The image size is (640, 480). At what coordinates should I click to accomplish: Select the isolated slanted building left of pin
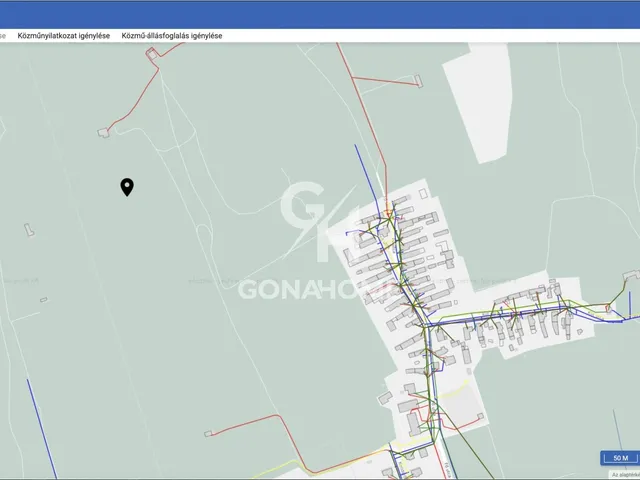coord(29,230)
